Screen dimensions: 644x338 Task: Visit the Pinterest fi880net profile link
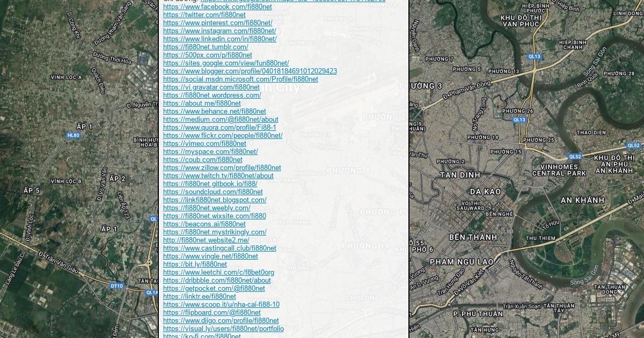217,23
